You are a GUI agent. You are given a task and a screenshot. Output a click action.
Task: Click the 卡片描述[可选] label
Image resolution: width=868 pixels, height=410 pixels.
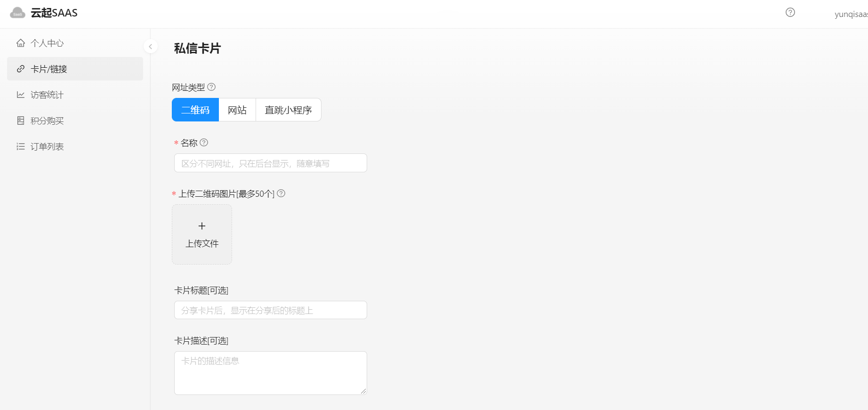coord(201,341)
